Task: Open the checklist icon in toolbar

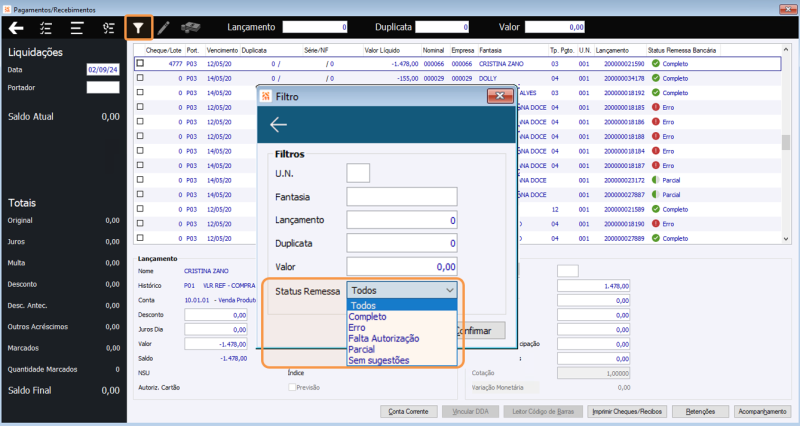Action: [46, 28]
